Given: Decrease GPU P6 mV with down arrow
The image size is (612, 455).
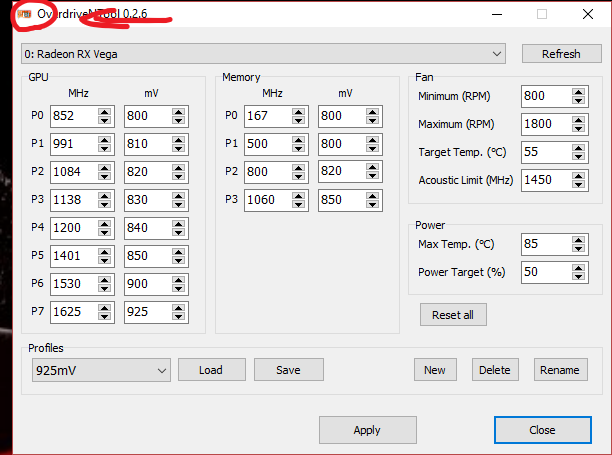Looking at the screenshot, I should [x=178, y=288].
